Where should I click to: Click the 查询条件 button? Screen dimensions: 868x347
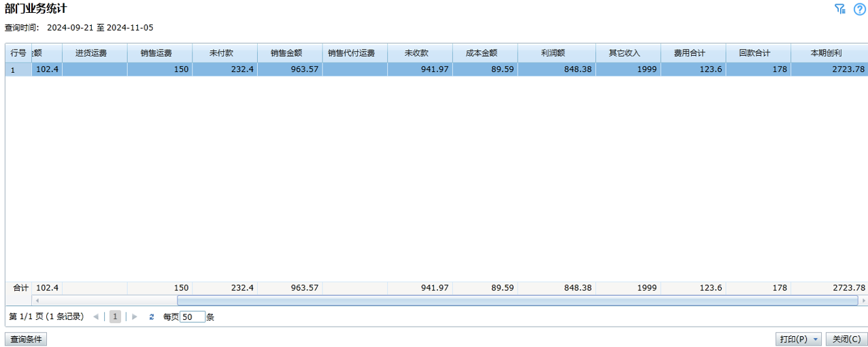click(26, 339)
